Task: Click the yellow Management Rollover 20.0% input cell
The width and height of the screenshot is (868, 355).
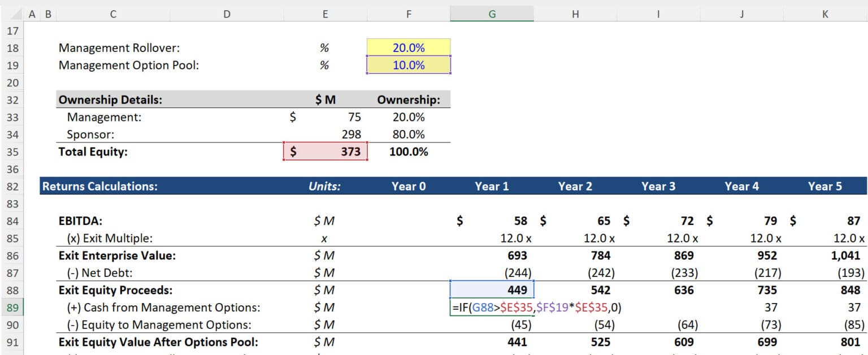Action: [408, 47]
